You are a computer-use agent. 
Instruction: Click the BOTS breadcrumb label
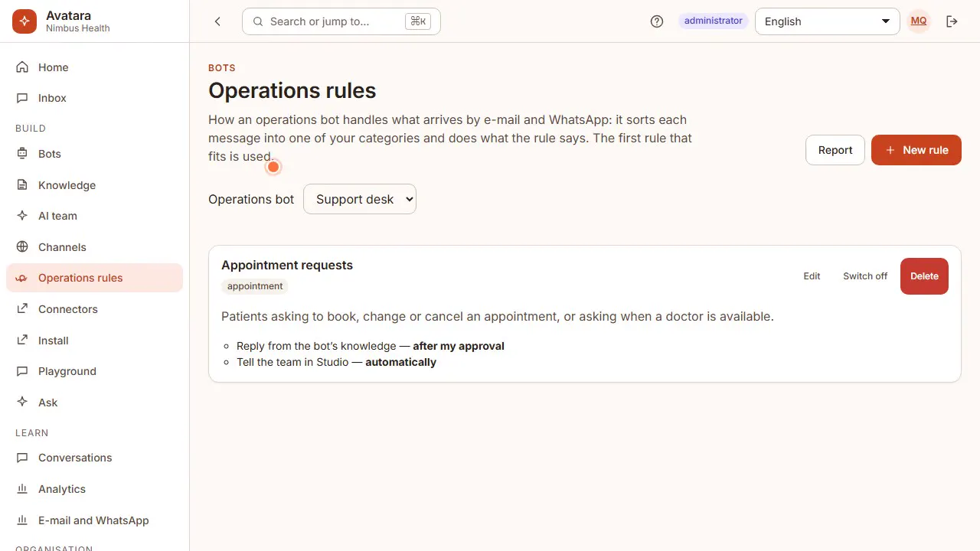point(222,68)
